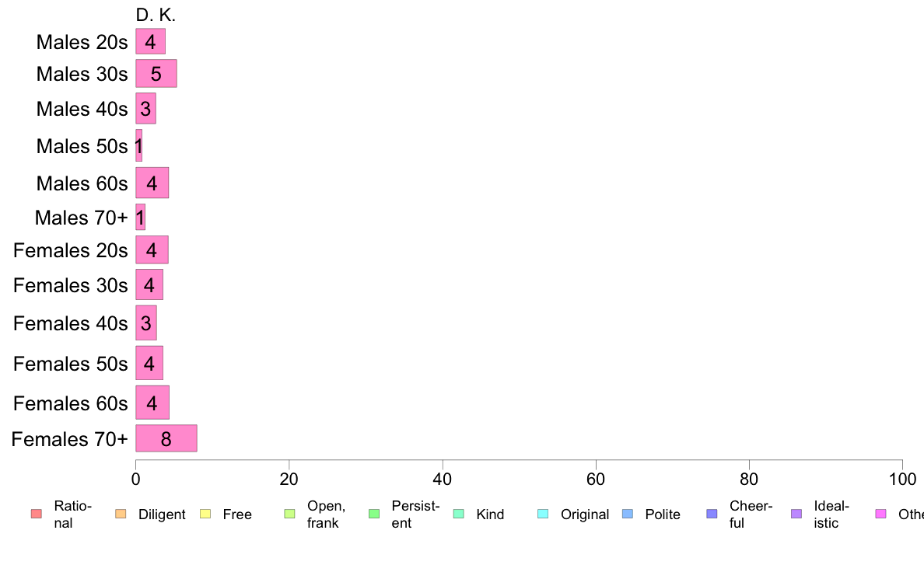Click the Idealistic legend purple swatch
Screen dimensions: 924x572
pos(796,514)
